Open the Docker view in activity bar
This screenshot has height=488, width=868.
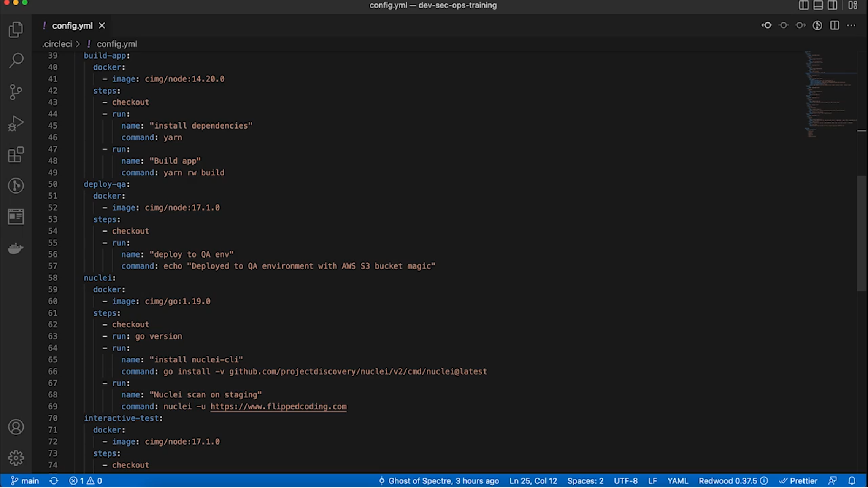[16, 248]
